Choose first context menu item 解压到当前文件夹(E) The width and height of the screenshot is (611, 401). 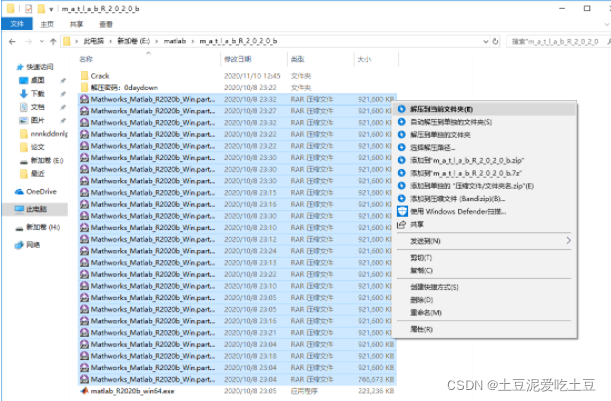[485, 109]
